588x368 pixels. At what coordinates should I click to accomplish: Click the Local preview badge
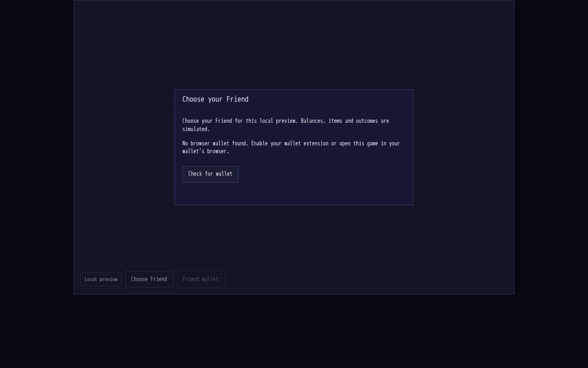click(101, 280)
